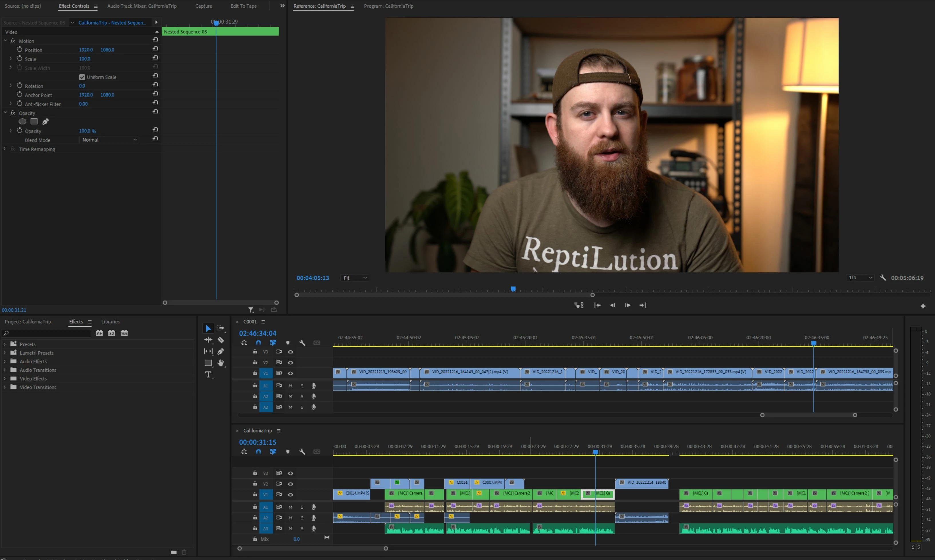Open the Fit zoom level dropdown
Image resolution: width=935 pixels, height=560 pixels.
354,278
